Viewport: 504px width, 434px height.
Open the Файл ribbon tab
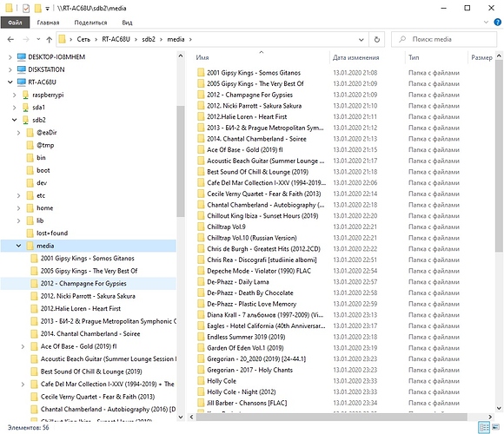coord(15,23)
